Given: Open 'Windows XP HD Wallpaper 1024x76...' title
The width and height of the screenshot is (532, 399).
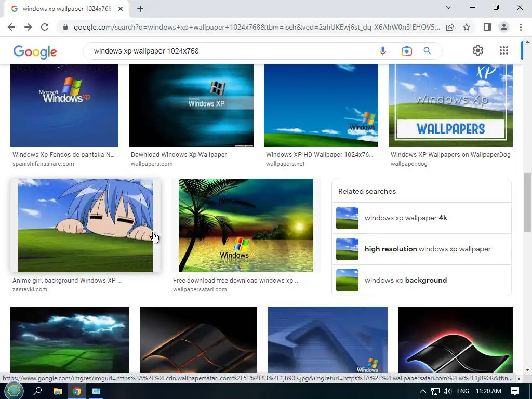Looking at the screenshot, I should pyautogui.click(x=320, y=155).
